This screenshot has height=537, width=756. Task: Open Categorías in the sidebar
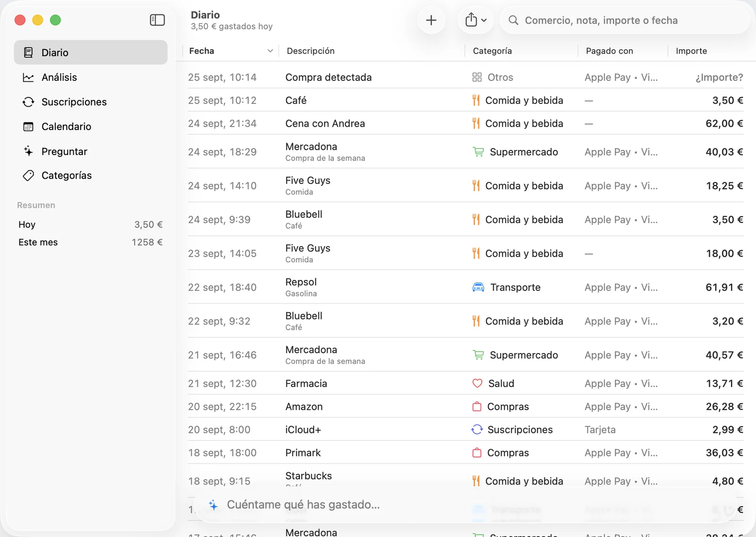(91, 175)
